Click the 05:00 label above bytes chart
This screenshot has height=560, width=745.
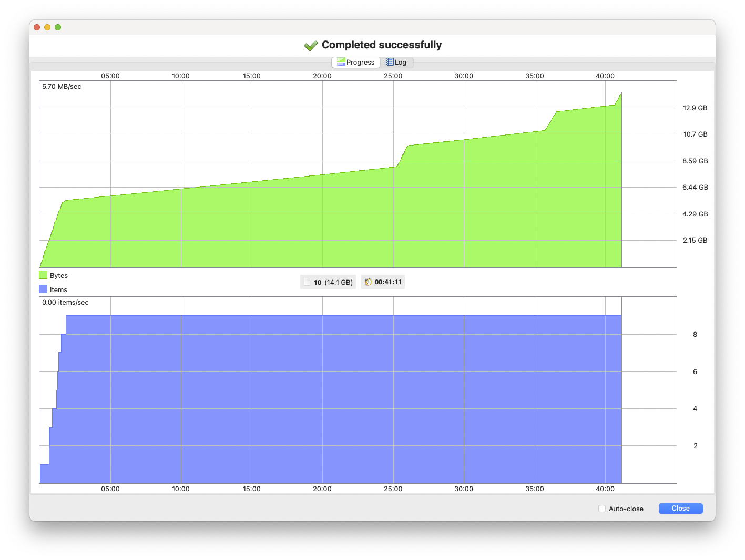point(110,76)
